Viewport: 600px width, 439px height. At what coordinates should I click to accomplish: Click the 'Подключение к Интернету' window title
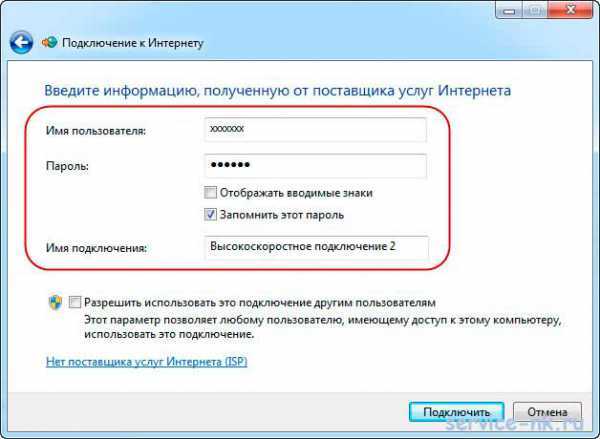click(x=133, y=43)
